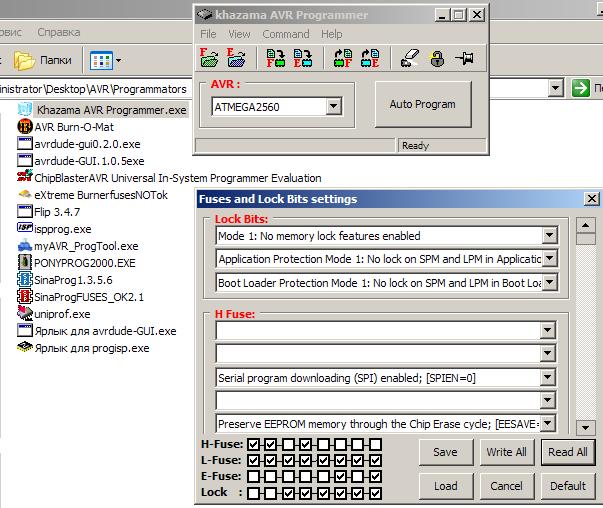
Task: Click the Cancel button in Fuses dialog
Action: tap(506, 486)
